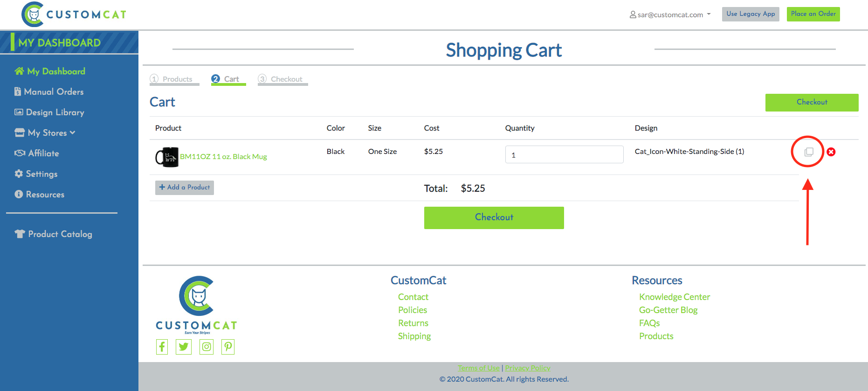Open the Knowledge Center link

coord(675,297)
